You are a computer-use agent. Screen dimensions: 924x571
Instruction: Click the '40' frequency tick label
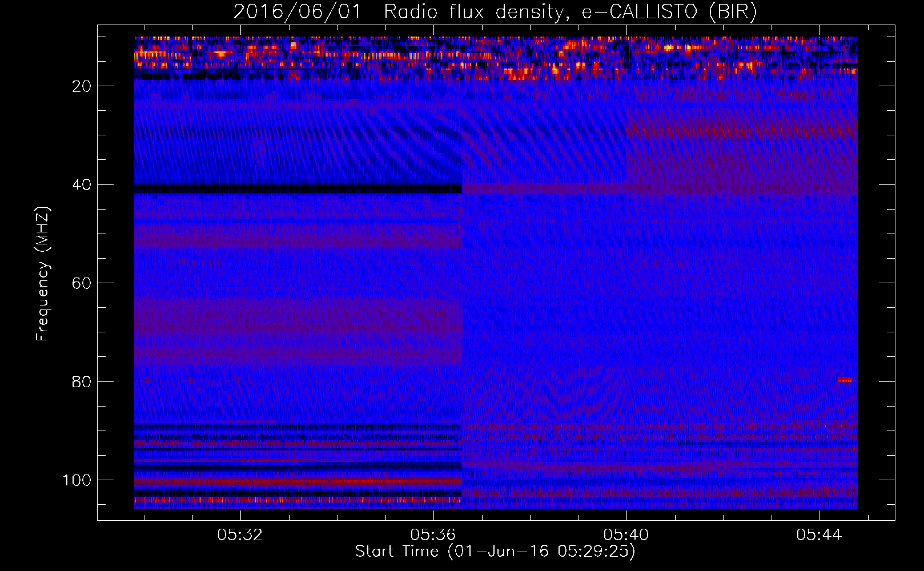point(82,185)
